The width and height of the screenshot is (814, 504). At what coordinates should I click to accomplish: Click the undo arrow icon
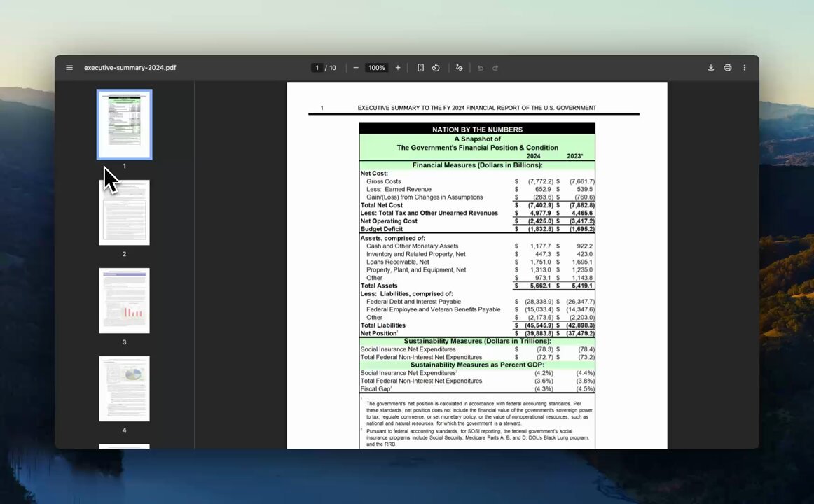(481, 68)
